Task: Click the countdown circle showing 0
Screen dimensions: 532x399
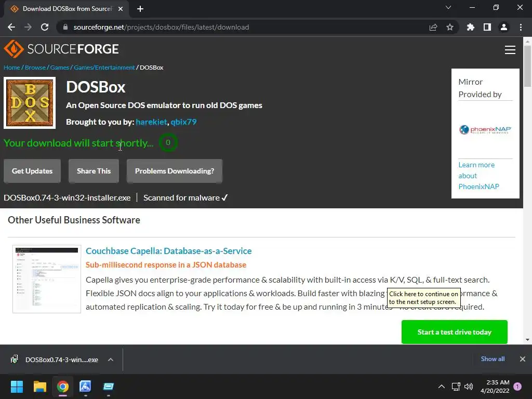Action: pos(168,142)
